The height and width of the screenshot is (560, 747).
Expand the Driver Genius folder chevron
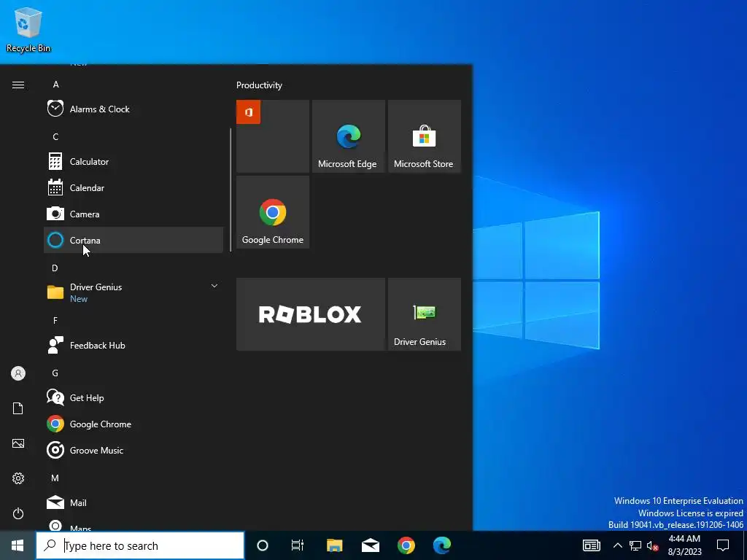(x=214, y=286)
